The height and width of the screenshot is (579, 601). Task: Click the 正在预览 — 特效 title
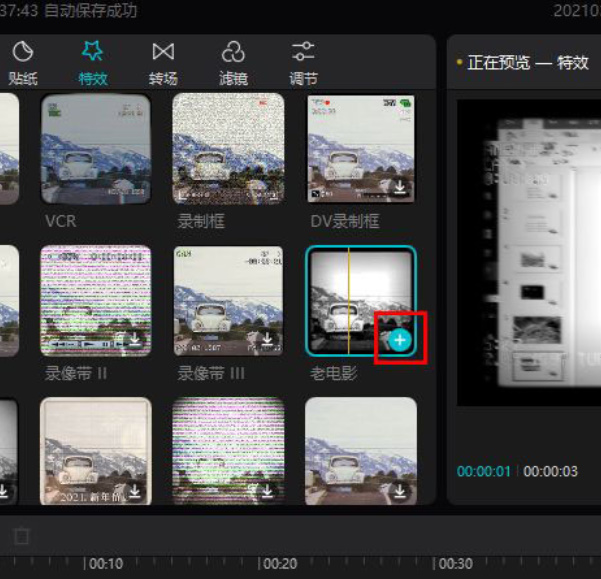tap(528, 62)
